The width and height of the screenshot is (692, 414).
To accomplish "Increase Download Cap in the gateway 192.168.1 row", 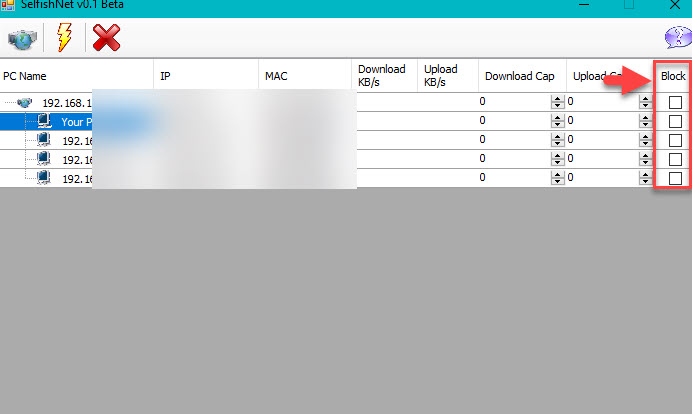I will pyautogui.click(x=557, y=99).
